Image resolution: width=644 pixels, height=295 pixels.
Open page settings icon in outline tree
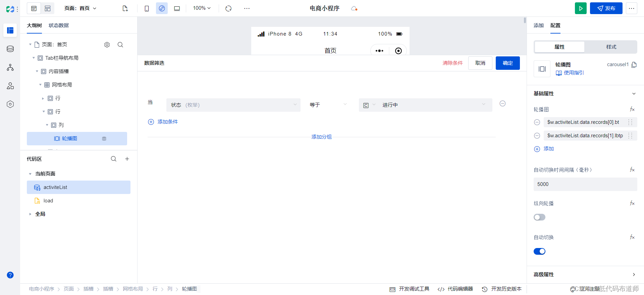tap(107, 45)
